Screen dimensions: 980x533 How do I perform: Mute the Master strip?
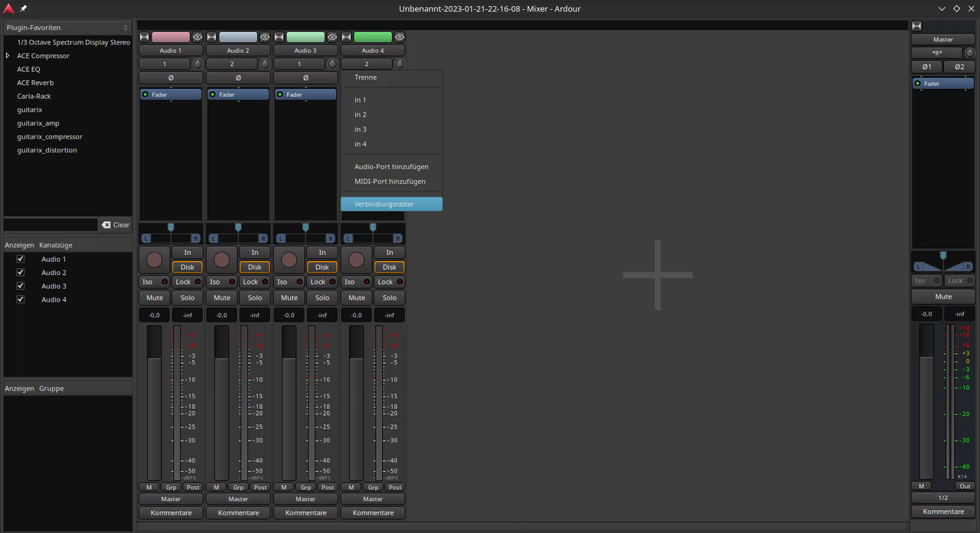[943, 297]
